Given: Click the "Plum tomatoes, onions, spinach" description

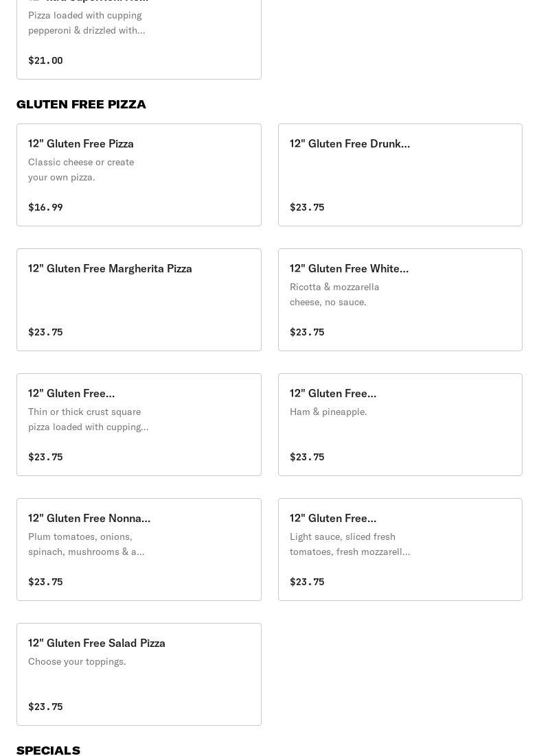Looking at the screenshot, I should pos(86,544).
